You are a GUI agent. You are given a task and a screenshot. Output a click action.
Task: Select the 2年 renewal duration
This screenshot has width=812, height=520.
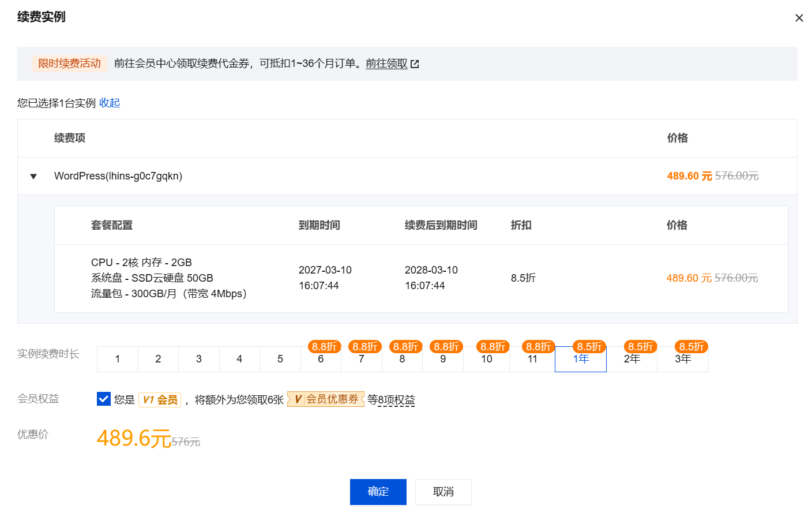[x=632, y=359]
